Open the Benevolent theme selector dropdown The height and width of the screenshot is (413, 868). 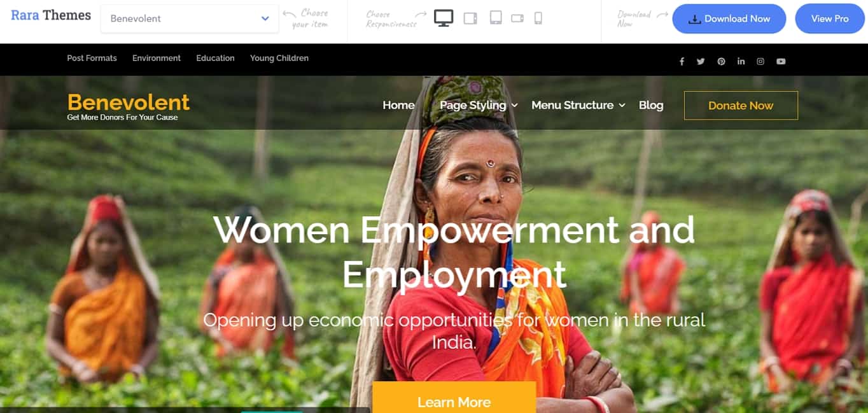tap(190, 18)
